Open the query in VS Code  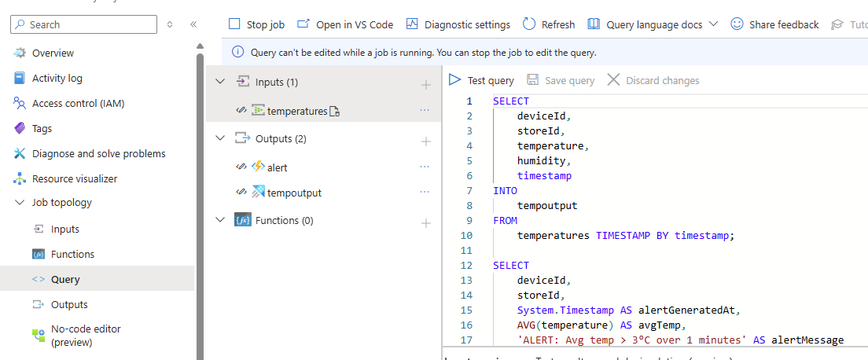click(x=345, y=24)
